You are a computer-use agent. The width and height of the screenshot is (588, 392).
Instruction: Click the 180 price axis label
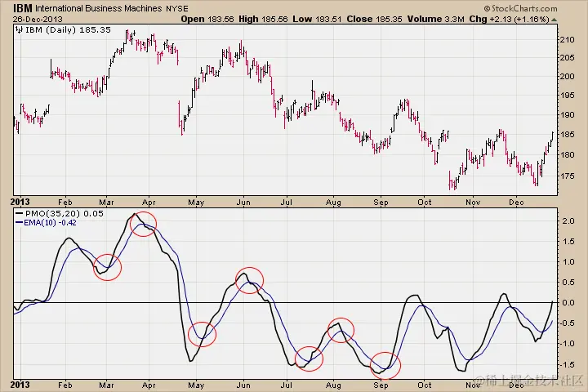click(x=567, y=154)
